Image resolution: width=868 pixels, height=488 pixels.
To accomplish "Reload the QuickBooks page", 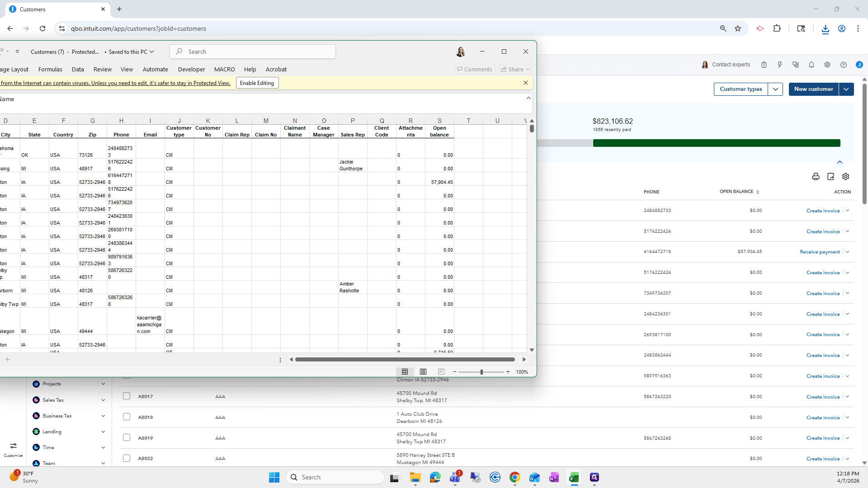I will tap(42, 28).
